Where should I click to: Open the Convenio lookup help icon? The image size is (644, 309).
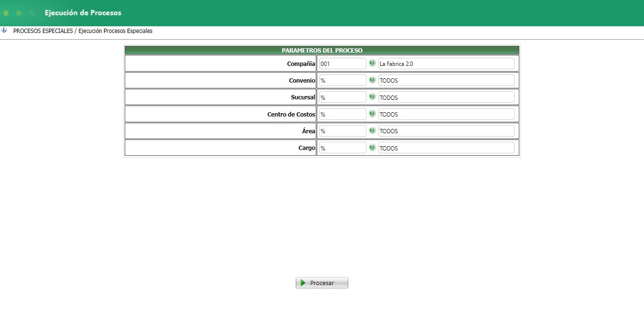[372, 80]
